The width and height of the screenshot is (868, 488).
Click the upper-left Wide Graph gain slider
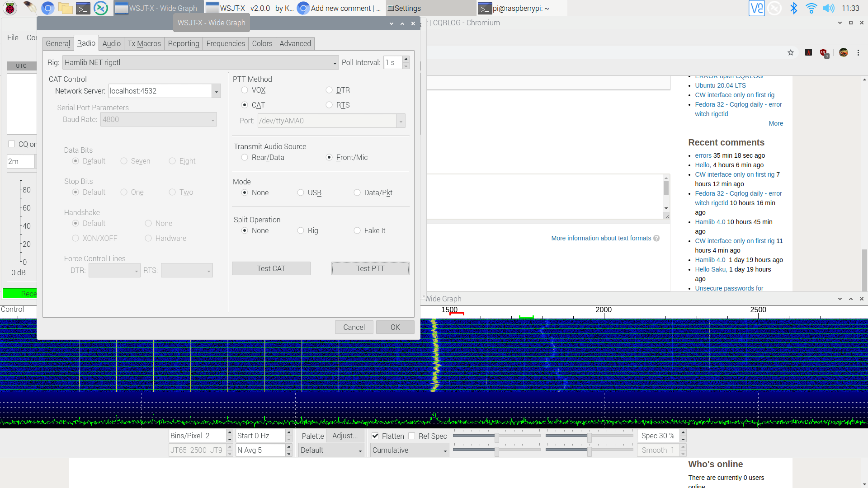point(496,436)
